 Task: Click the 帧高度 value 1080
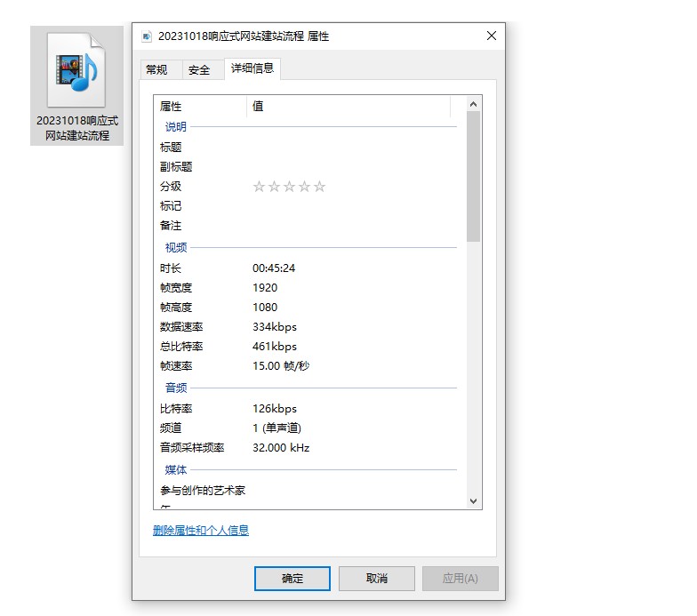(x=265, y=308)
